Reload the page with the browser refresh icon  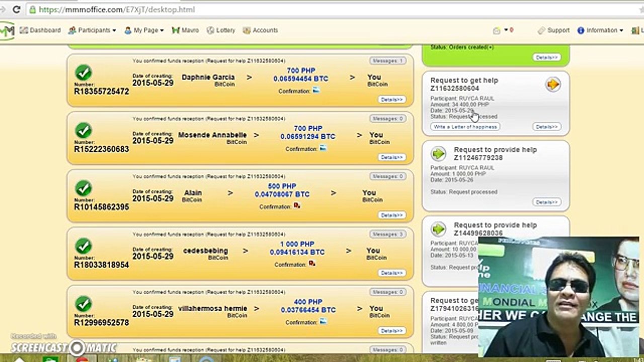(x=17, y=10)
